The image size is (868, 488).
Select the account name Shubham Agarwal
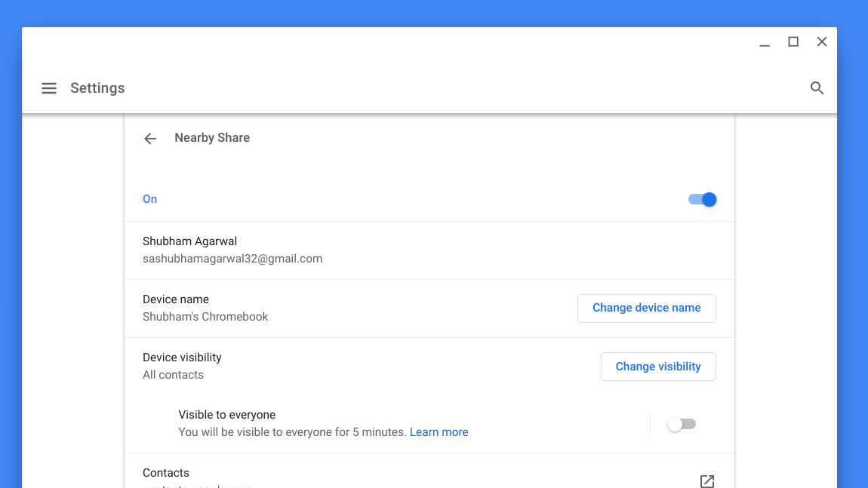pos(190,241)
